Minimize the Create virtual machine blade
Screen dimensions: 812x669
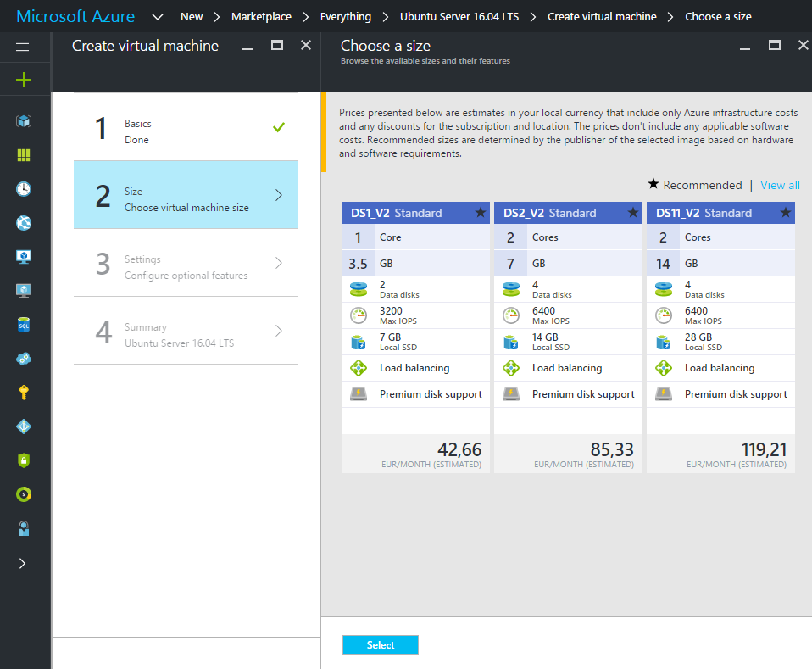247,47
